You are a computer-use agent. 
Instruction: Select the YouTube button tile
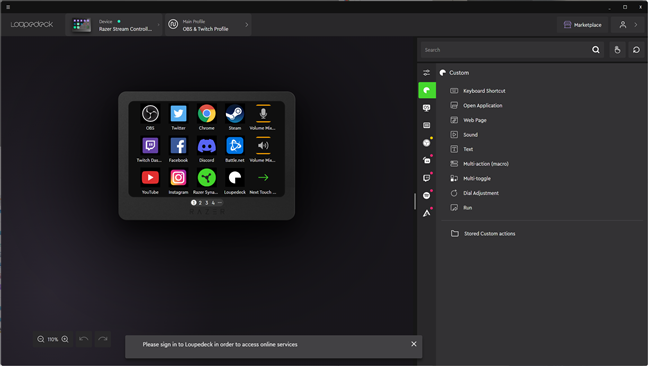[x=150, y=181]
